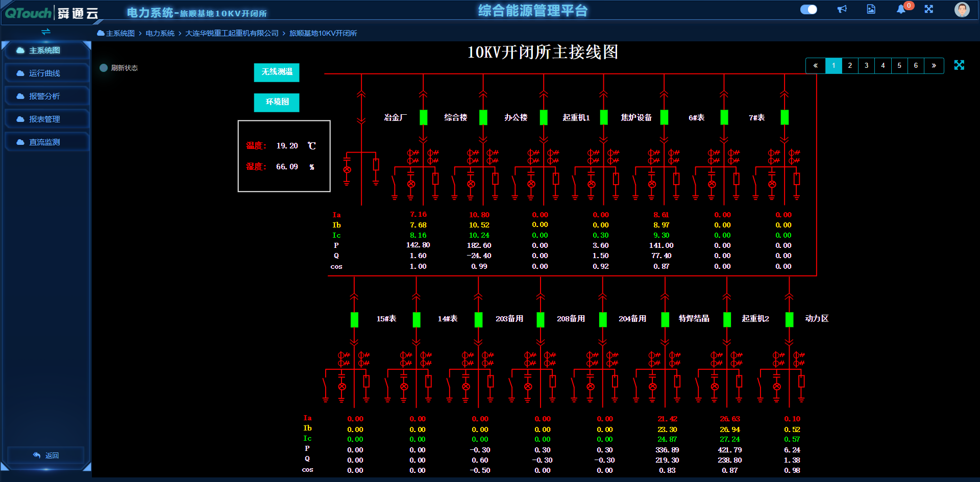980x482 pixels.
Task: Open 运行曲线 in the sidebar menu
Action: [45, 73]
